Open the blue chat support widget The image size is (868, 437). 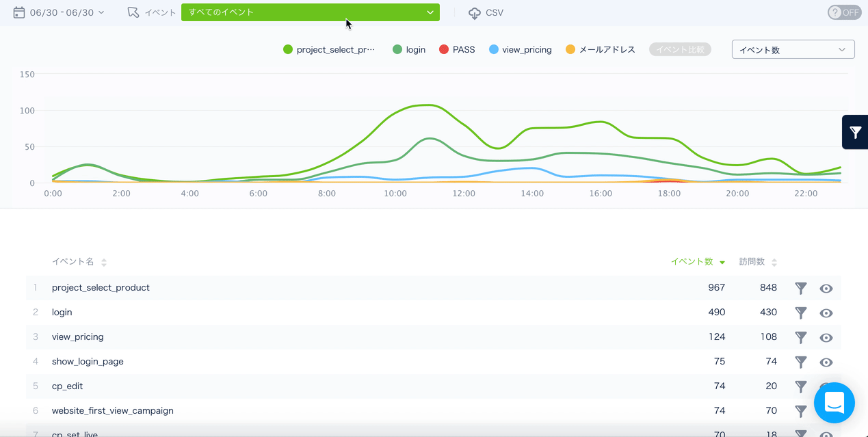[834, 403]
